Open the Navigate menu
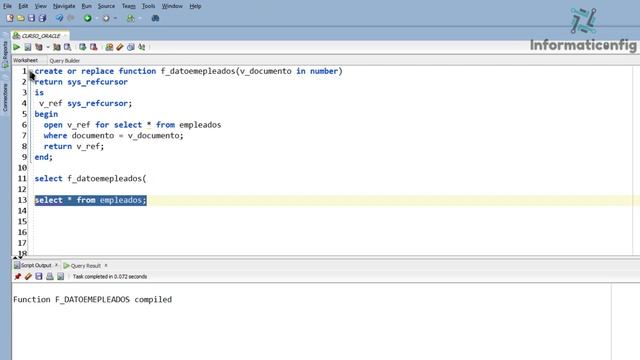The image size is (640, 360). coord(64,6)
